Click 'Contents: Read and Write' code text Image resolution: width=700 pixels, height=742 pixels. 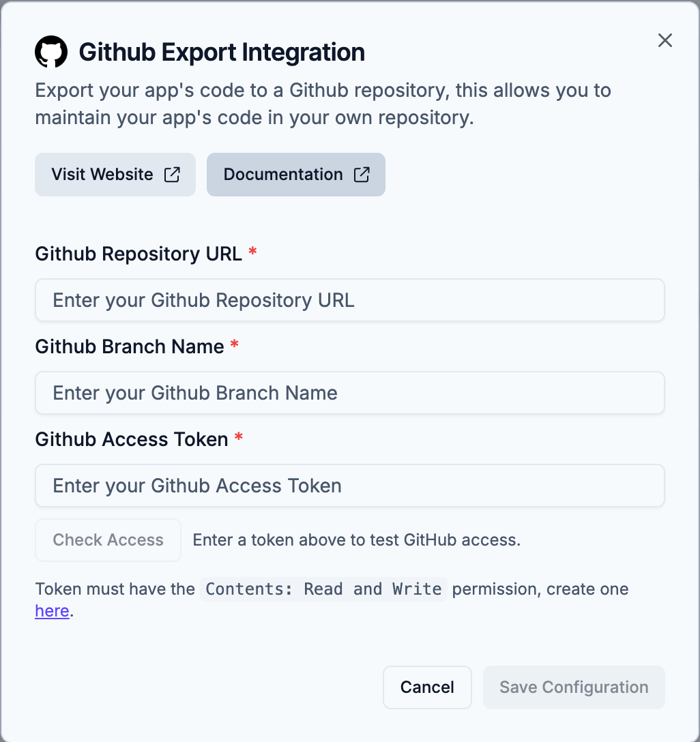click(323, 589)
